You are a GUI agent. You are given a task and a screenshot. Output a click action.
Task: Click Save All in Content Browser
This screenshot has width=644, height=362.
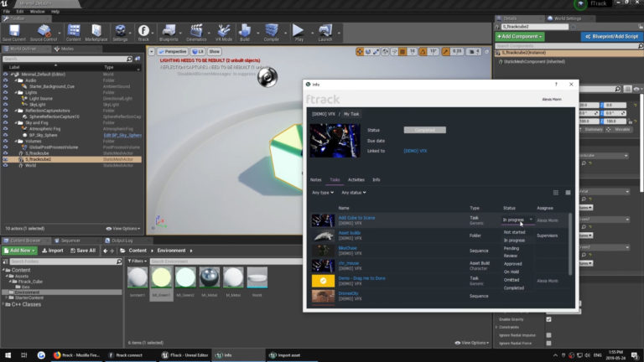83,251
